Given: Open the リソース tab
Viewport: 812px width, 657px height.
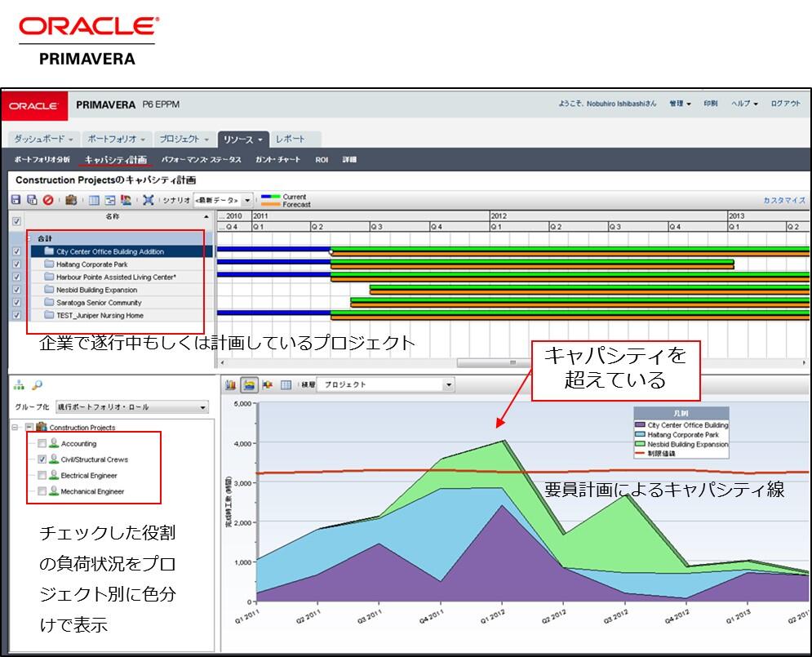Looking at the screenshot, I should (x=242, y=140).
